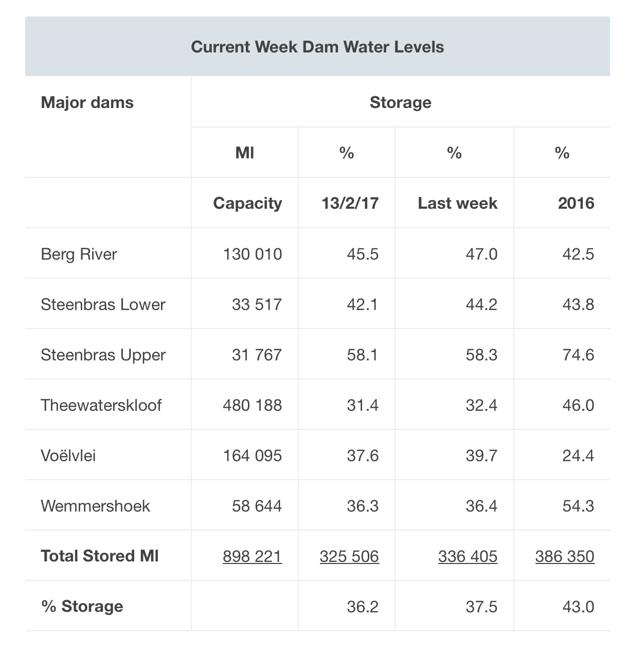
Task: Click the Steenbras Upper dam name
Action: click(x=103, y=355)
